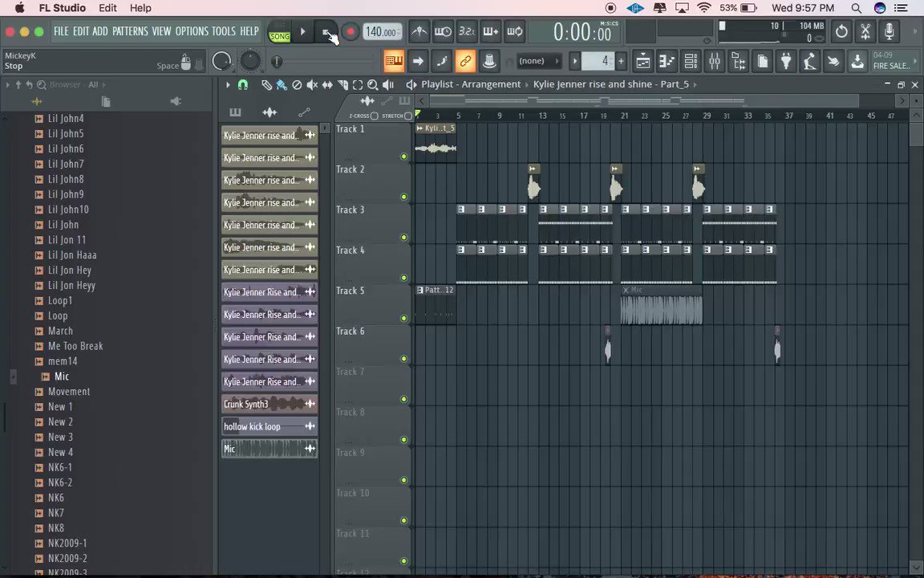Expand arrow after Playlist - Arrangement breadcrumb

527,85
